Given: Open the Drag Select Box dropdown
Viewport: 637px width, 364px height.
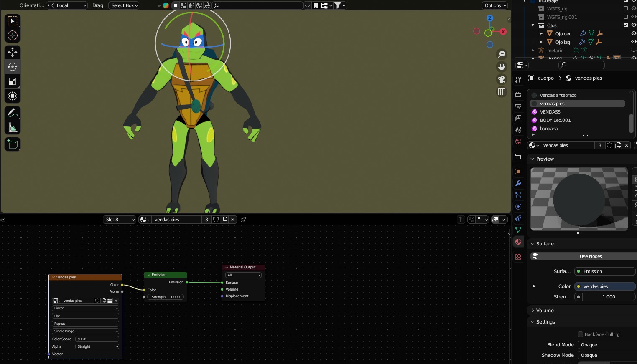Looking at the screenshot, I should [124, 5].
